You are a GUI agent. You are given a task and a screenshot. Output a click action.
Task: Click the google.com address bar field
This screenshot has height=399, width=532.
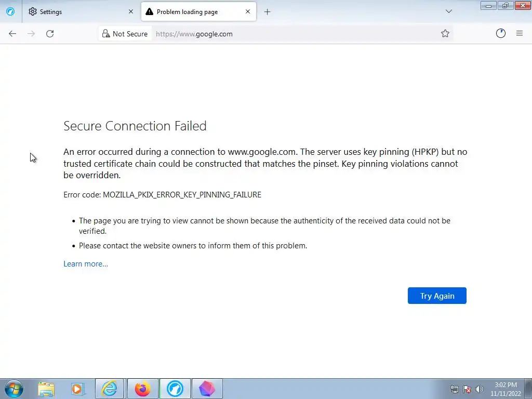point(291,34)
